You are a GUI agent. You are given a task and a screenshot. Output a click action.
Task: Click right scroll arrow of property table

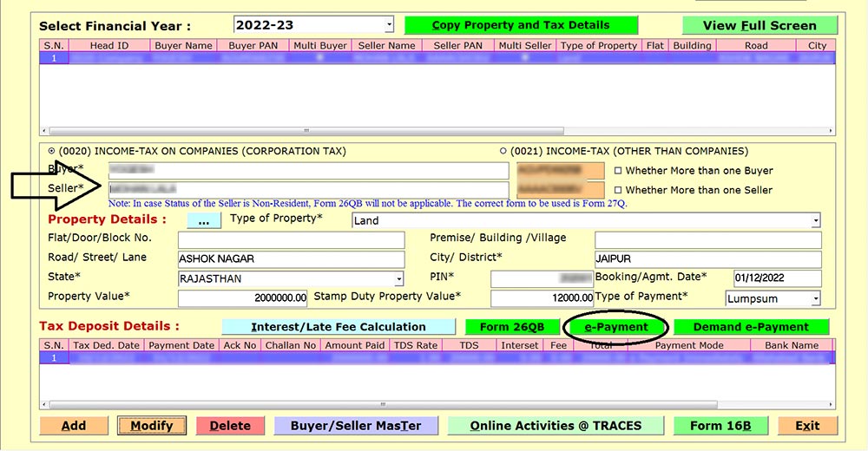pos(831,131)
